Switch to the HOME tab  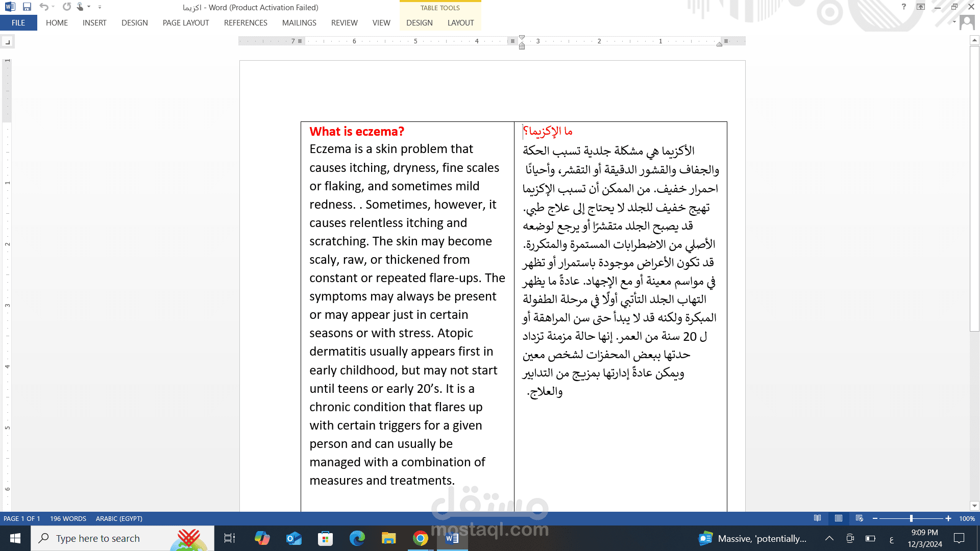57,23
